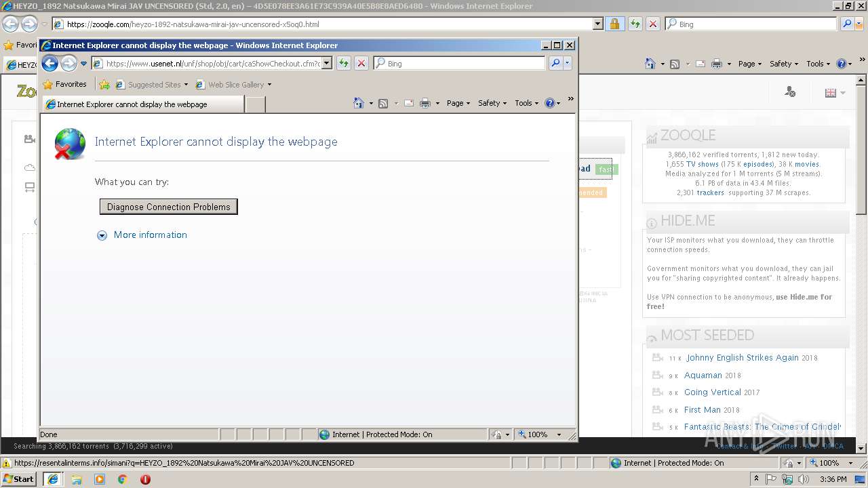Open address bar history dropdown in front window
The height and width of the screenshot is (488, 868).
(326, 63)
